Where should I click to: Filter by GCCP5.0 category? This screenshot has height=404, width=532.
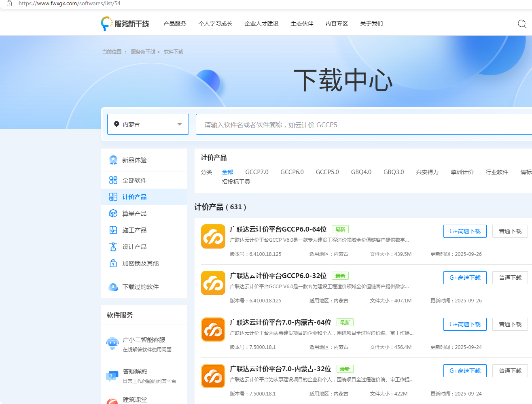coord(327,172)
